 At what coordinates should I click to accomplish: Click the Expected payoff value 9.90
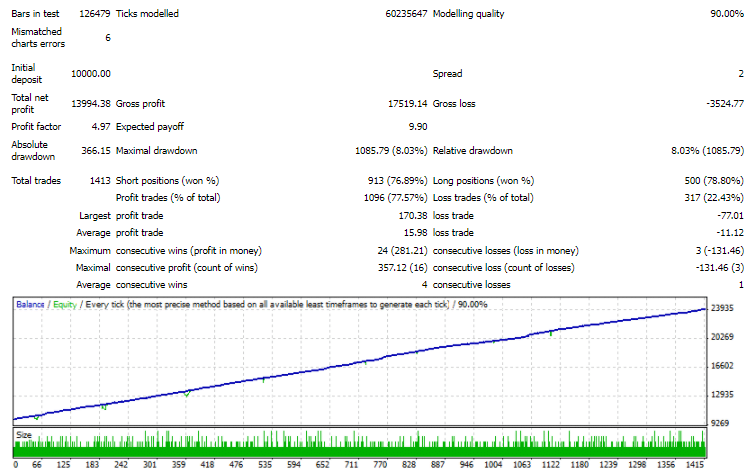(x=418, y=127)
